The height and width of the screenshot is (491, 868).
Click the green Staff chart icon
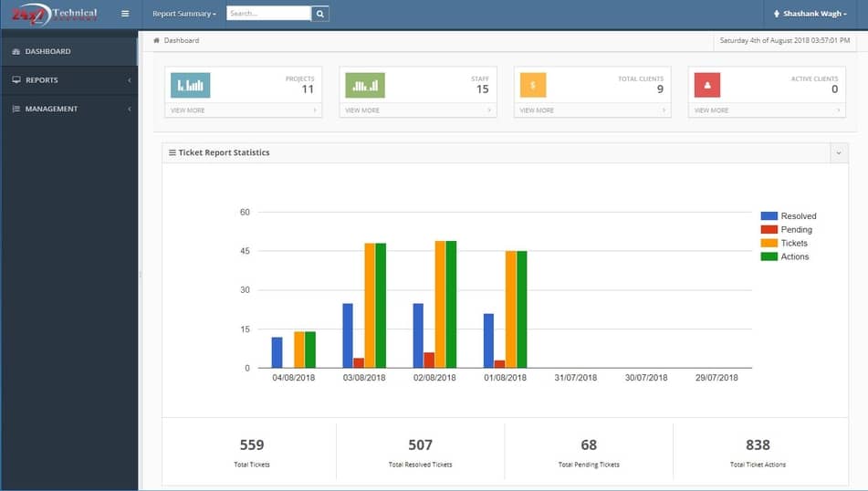pos(365,85)
